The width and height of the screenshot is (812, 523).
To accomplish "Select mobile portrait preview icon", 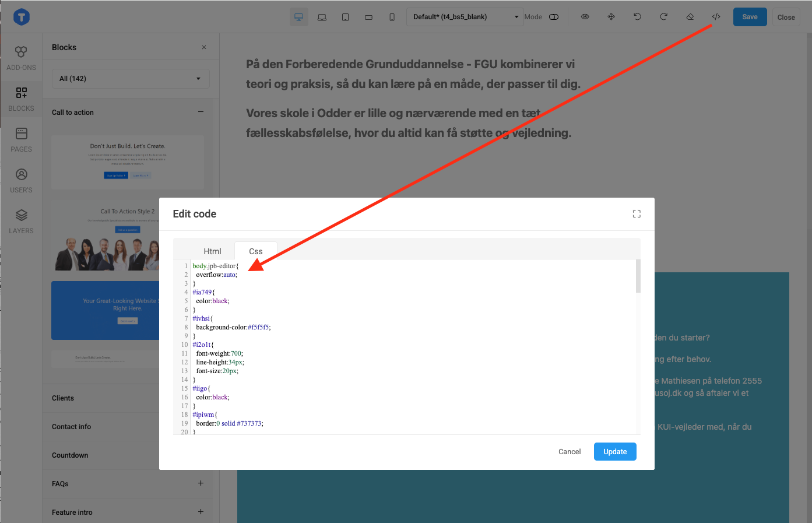I will [x=392, y=17].
